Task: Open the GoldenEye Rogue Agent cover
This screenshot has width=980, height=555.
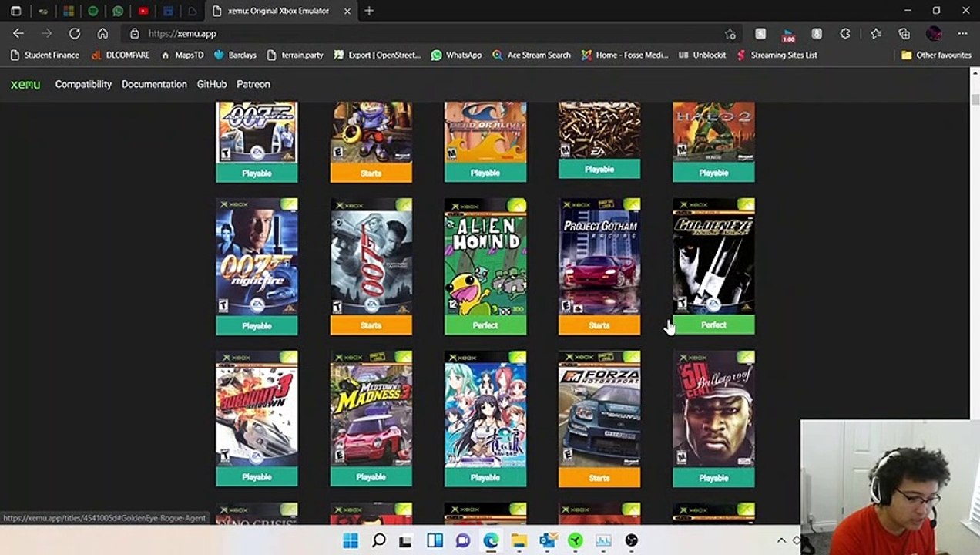Action: tap(713, 257)
